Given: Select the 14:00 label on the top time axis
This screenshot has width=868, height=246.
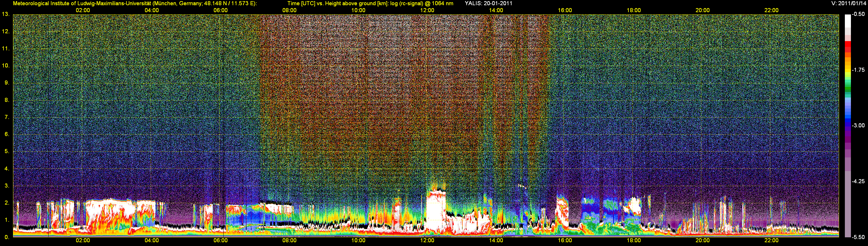Looking at the screenshot, I should pyautogui.click(x=496, y=10).
